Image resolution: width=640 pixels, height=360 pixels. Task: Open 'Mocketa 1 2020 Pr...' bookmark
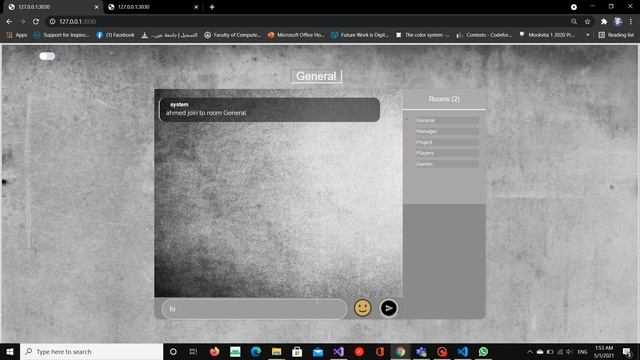[x=547, y=35]
